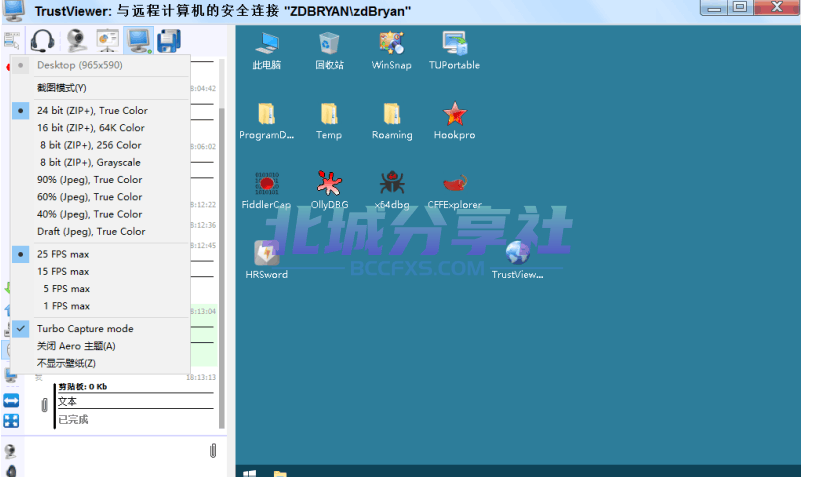836x477 pixels.
Task: Open the remote Windows Start button
Action: coord(250,473)
